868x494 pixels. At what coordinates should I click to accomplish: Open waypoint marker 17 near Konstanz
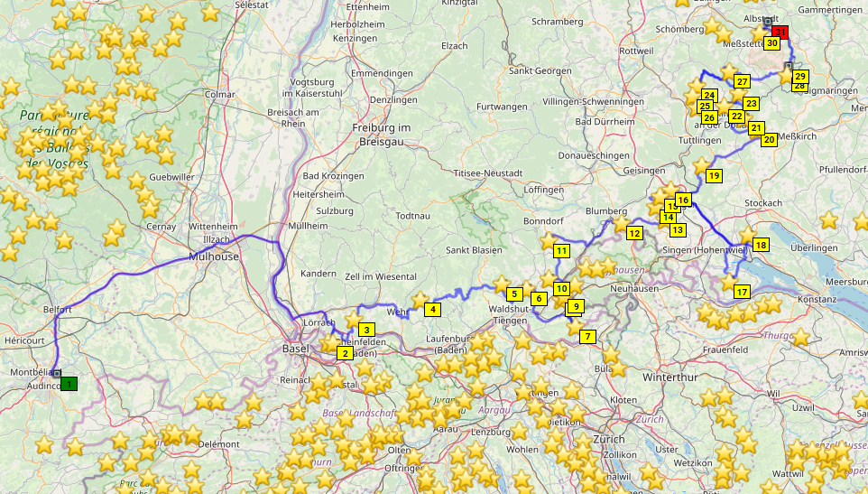click(742, 292)
